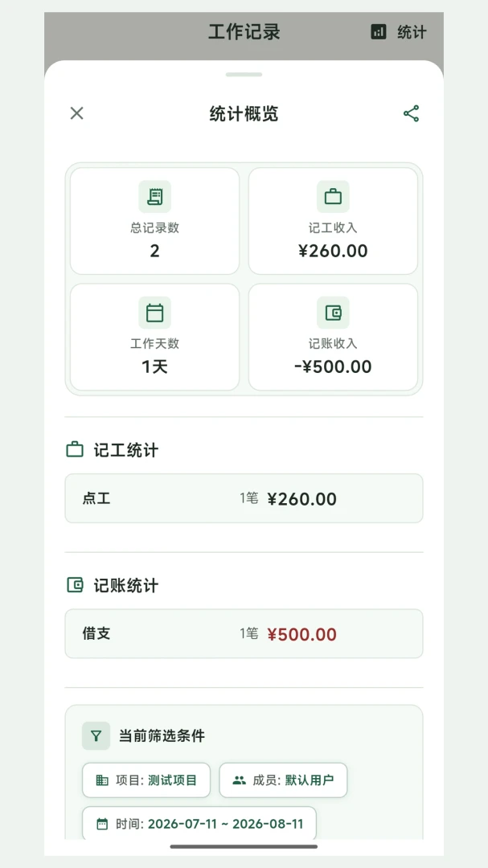
Task: Select the 成员: 默认用户 filter chip
Action: pos(283,780)
